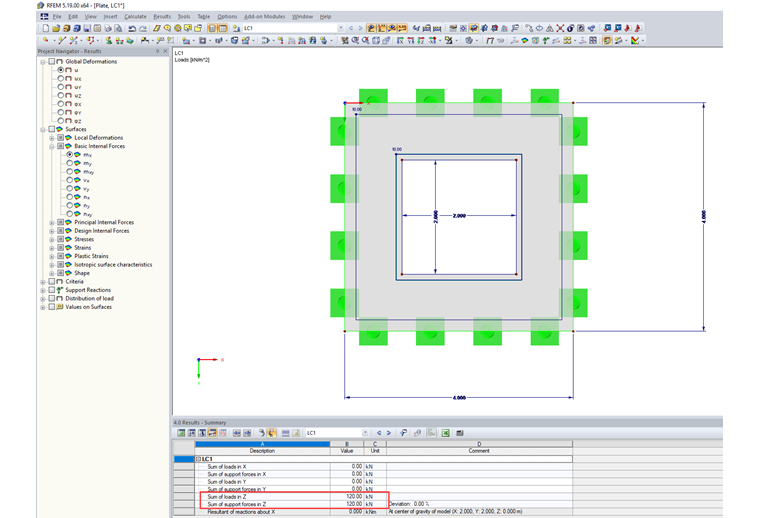The width and height of the screenshot is (760, 518).
Task: Click the Print icon in toolbar
Action: click(x=108, y=28)
